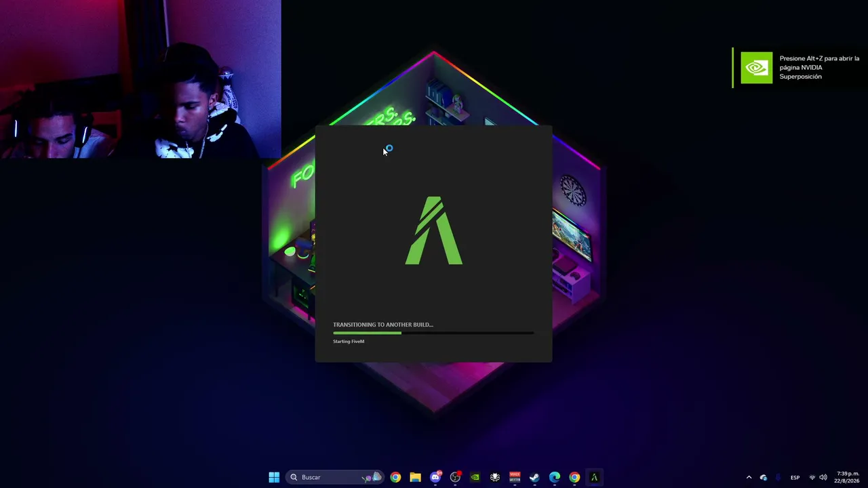
Task: Open the ESP keyboard language switcher
Action: (795, 477)
